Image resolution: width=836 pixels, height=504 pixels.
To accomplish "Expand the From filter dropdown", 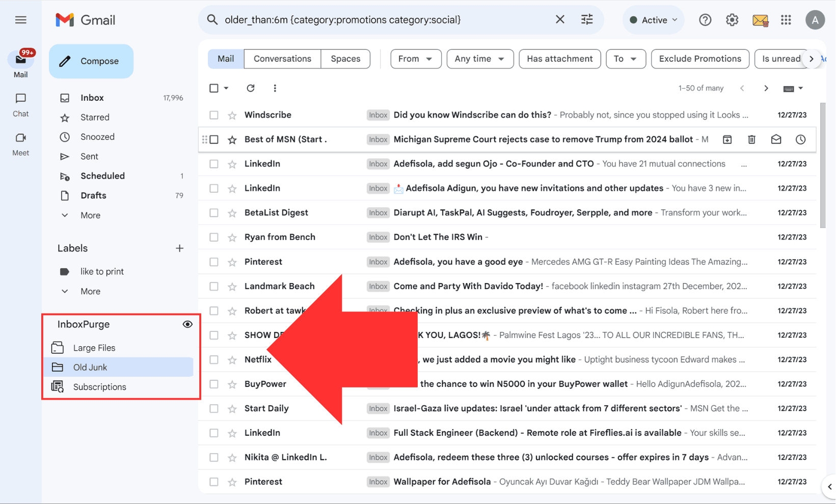I will (x=415, y=59).
